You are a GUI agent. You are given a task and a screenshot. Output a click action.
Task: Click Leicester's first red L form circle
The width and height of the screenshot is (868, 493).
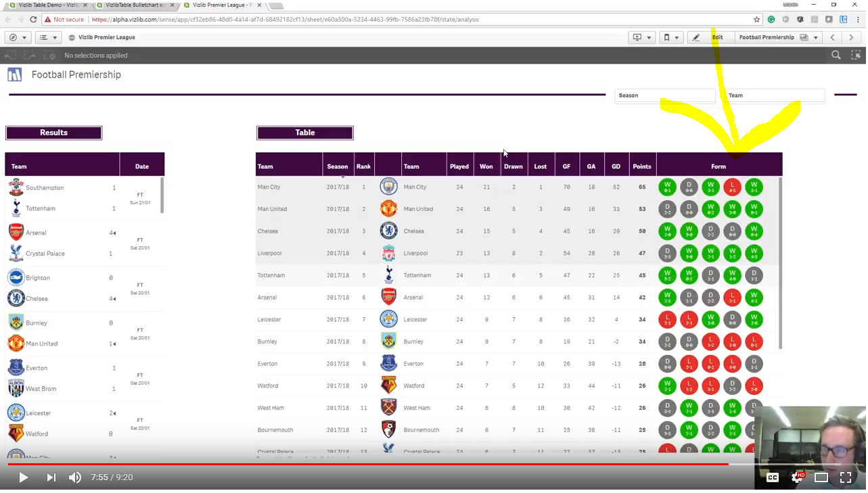[x=667, y=319]
